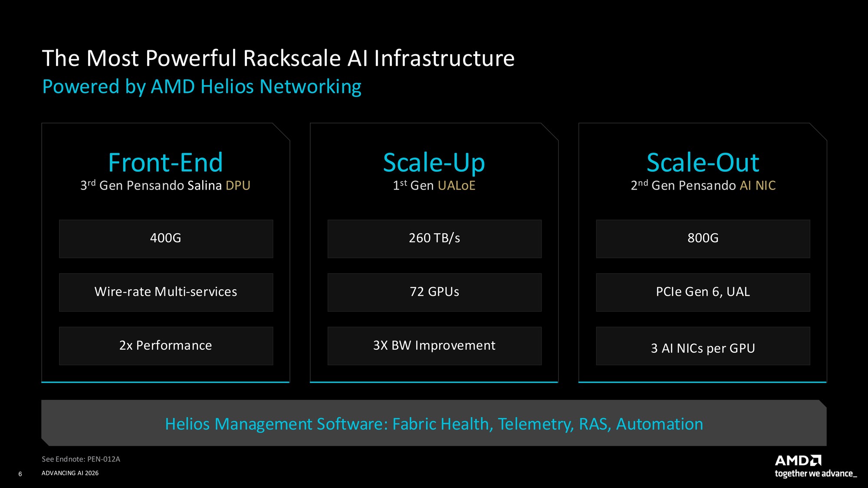This screenshot has height=488, width=868.
Task: Click the '3X BW Improvement' box
Action: click(434, 346)
